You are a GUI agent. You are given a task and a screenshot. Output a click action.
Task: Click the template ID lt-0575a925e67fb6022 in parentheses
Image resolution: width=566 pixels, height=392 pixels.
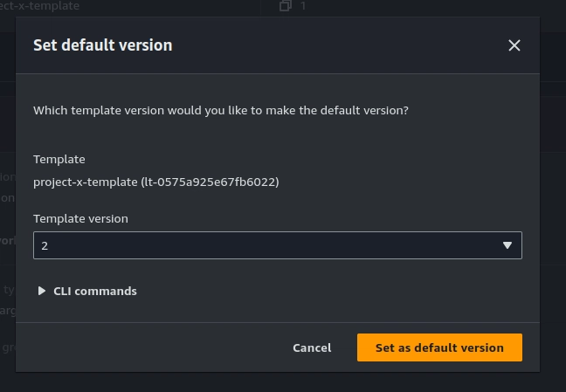tap(210, 182)
